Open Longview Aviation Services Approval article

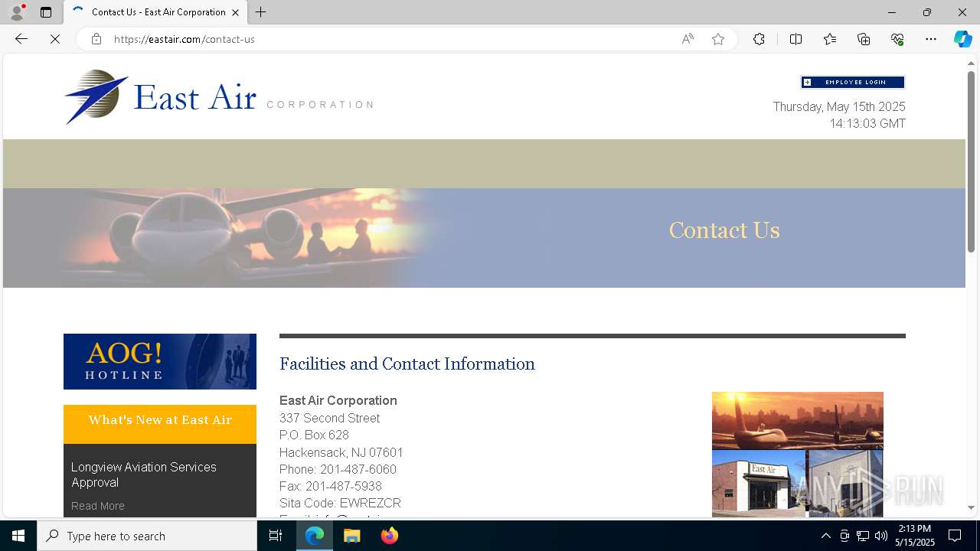(144, 474)
